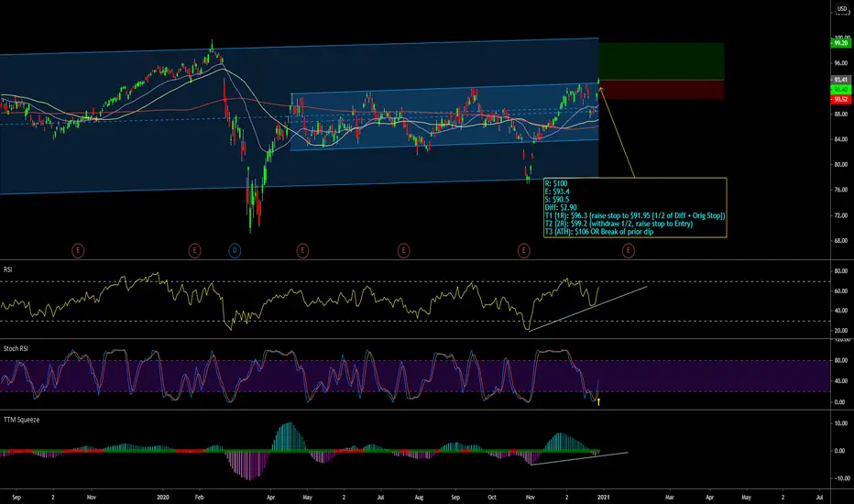The image size is (854, 504).
Task: Select the red stop-loss zone of long position
Action: [662, 90]
